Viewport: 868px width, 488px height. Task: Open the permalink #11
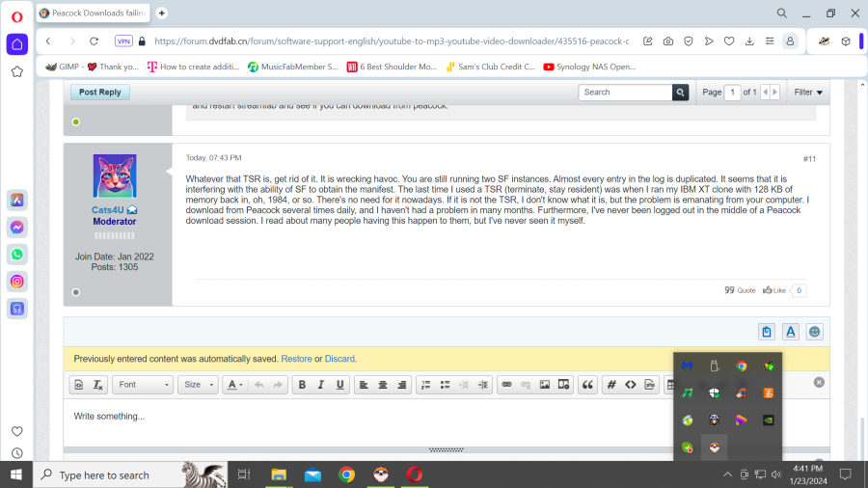[809, 159]
